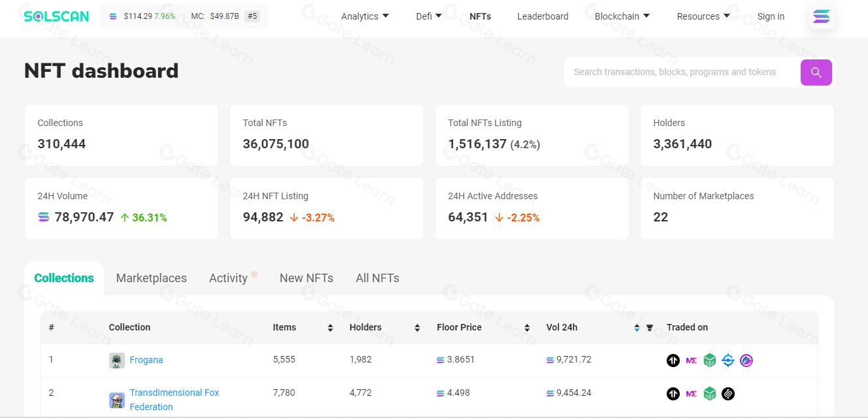Sort the table by Floor Price

527,328
